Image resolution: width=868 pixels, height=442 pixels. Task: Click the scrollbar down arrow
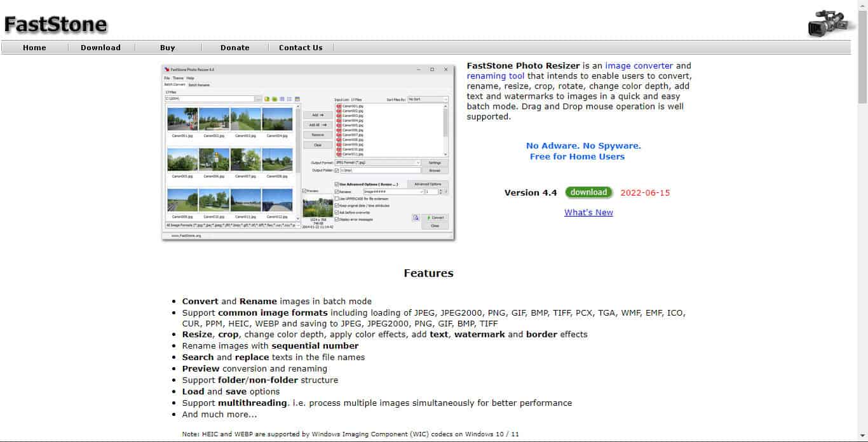[x=862, y=437]
